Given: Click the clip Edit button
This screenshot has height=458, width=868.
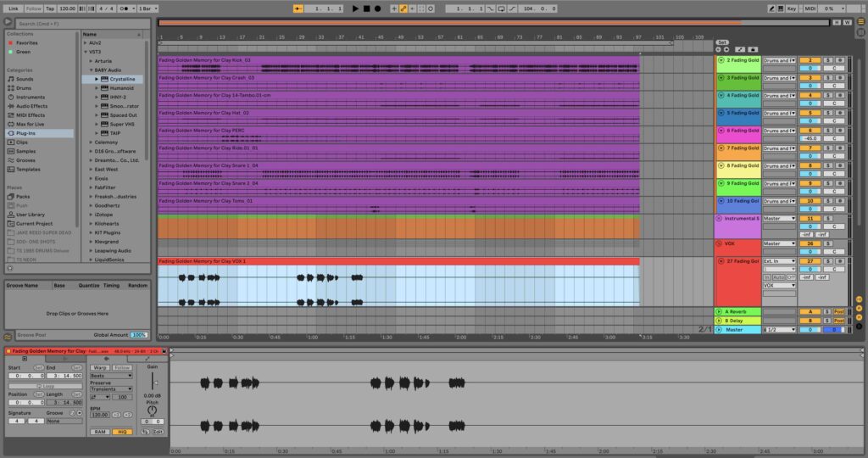Looking at the screenshot, I should tap(158, 432).
